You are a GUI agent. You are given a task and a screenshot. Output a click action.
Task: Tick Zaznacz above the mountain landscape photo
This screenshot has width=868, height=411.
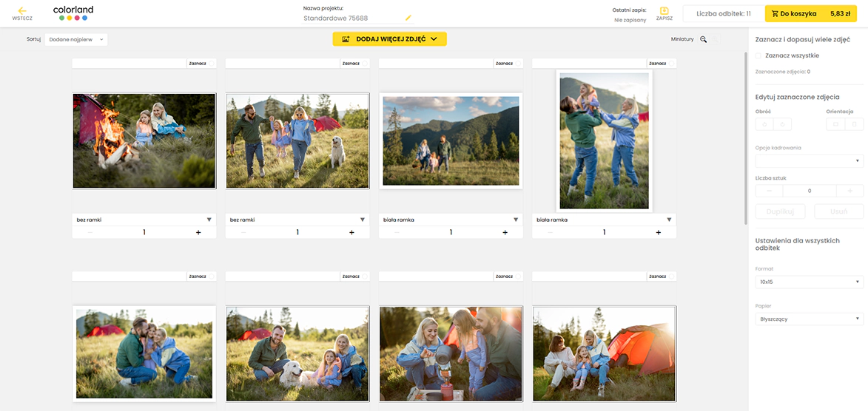point(518,64)
